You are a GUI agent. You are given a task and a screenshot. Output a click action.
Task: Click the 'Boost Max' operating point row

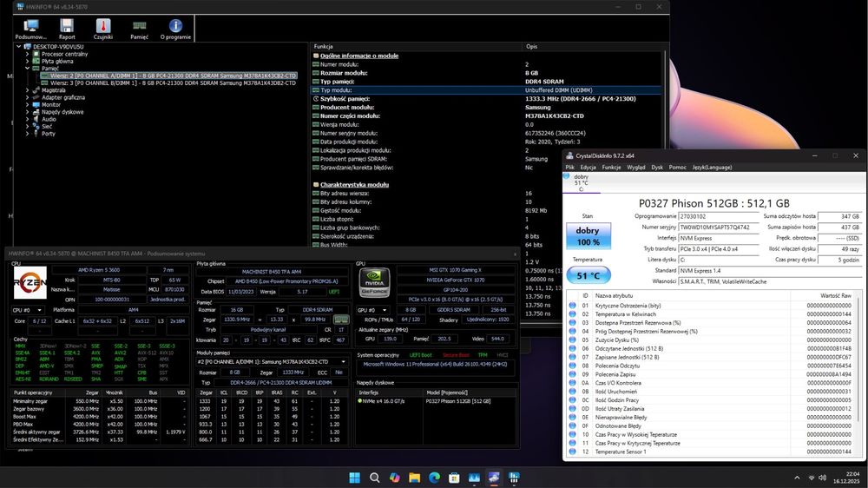[100, 417]
